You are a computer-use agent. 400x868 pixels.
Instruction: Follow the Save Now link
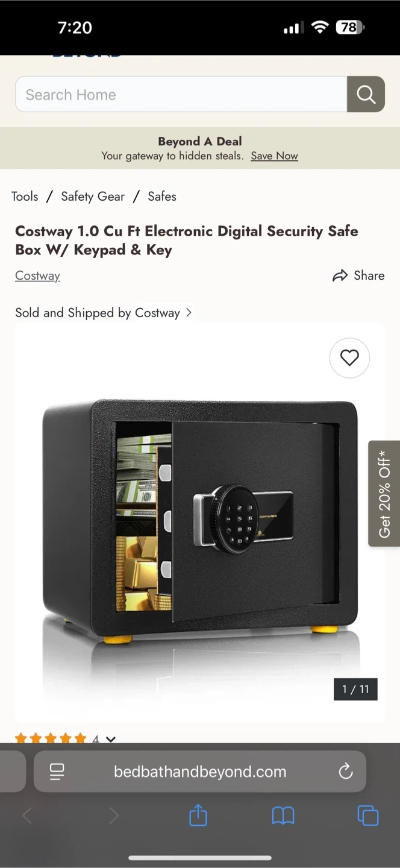275,156
